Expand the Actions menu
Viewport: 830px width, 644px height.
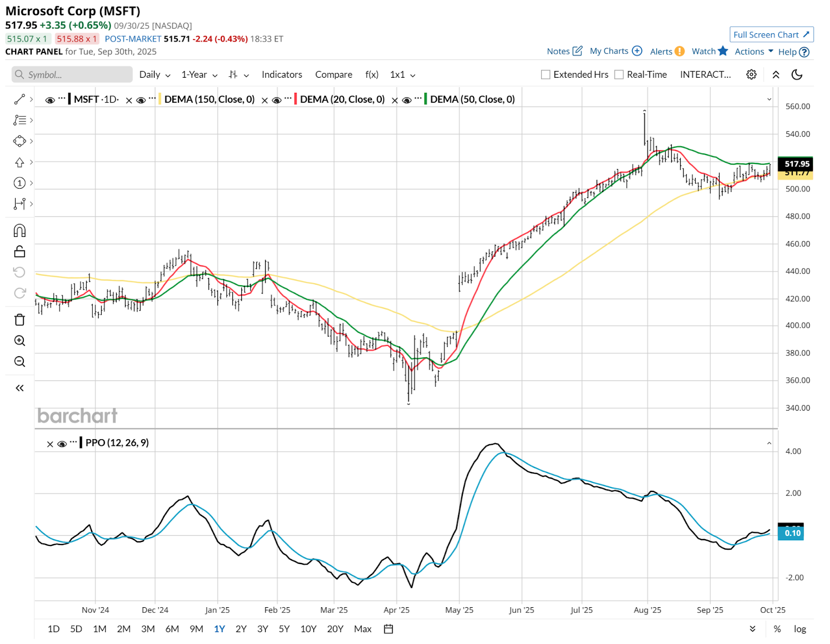tap(754, 51)
